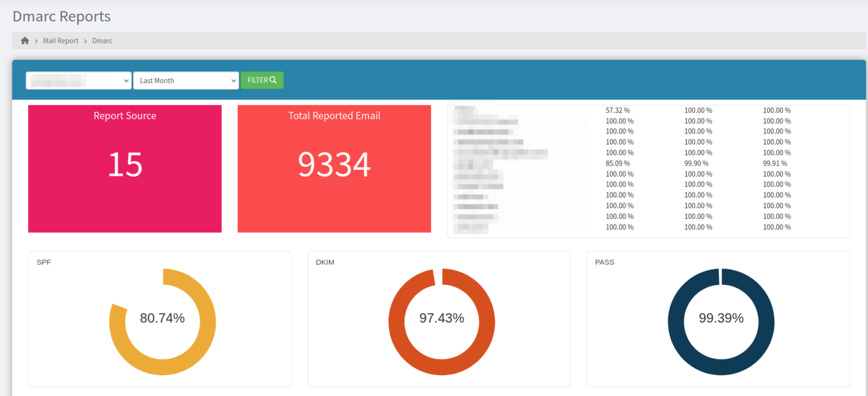Click the Report Source counter card
The height and width of the screenshot is (396, 868).
(x=124, y=168)
